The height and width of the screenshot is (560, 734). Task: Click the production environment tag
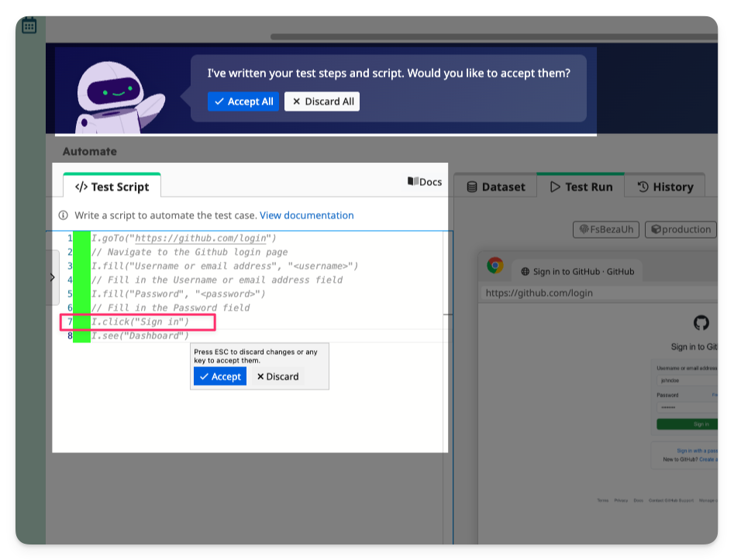coord(681,229)
